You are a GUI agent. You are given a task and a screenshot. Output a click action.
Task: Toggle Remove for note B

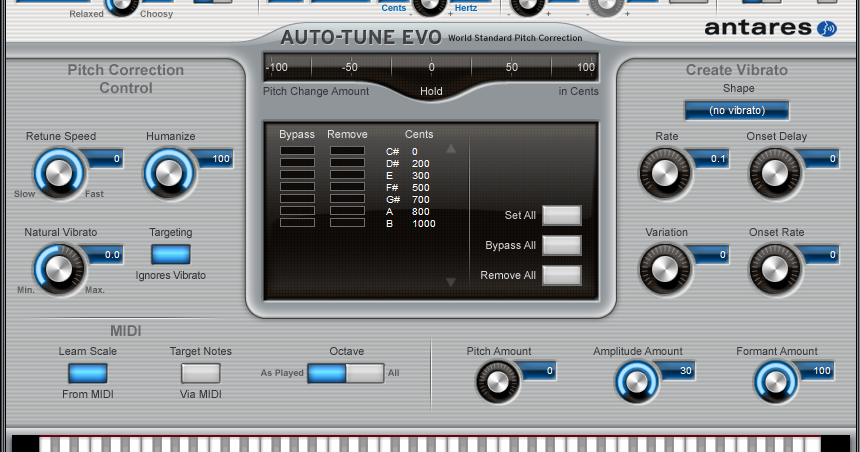347,223
